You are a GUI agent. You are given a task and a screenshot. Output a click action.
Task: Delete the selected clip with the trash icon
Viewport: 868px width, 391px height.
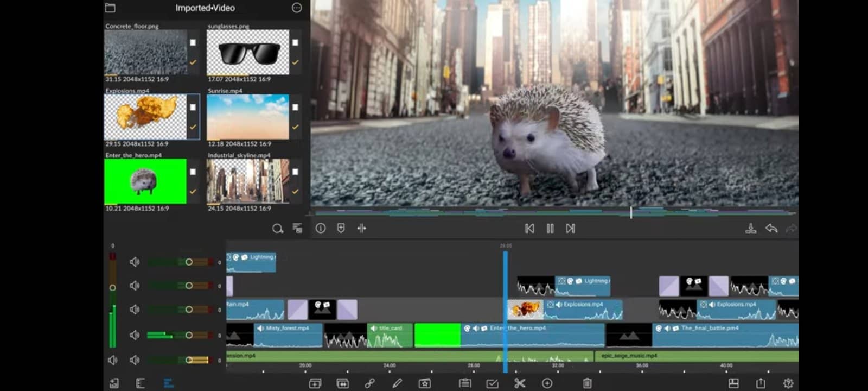587,383
